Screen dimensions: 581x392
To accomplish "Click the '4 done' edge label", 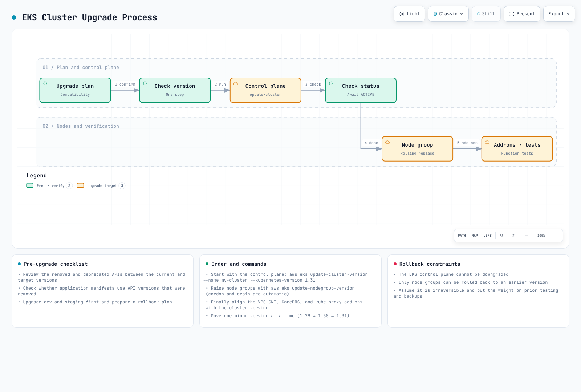I will (x=371, y=143).
